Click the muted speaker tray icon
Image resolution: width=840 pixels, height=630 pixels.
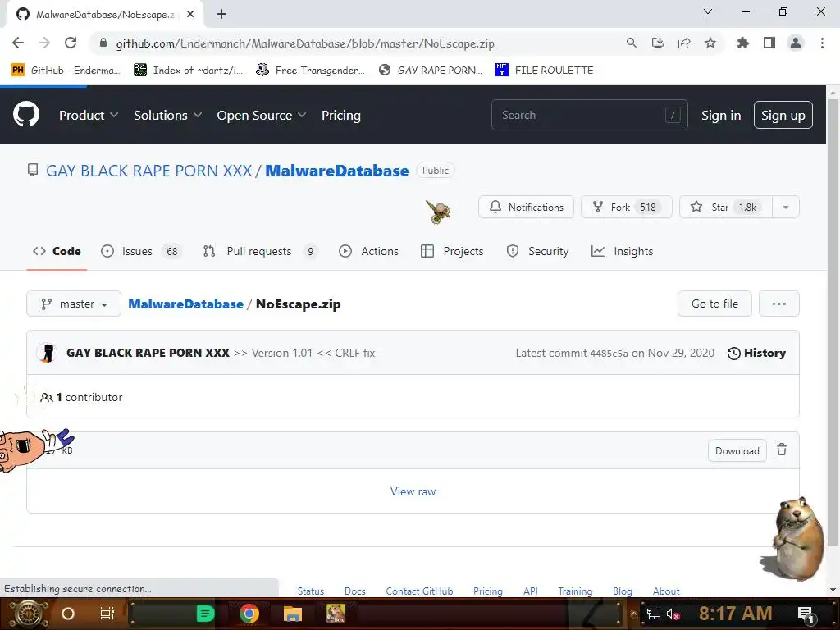tap(673, 614)
